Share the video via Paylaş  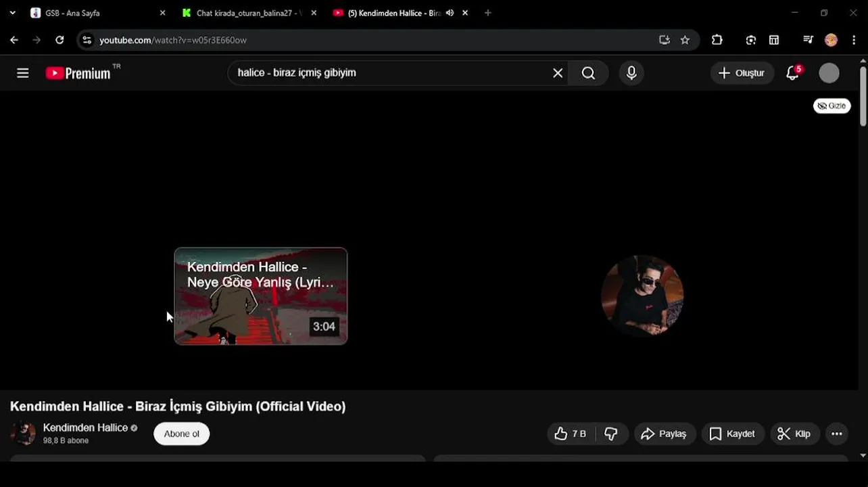coord(664,434)
